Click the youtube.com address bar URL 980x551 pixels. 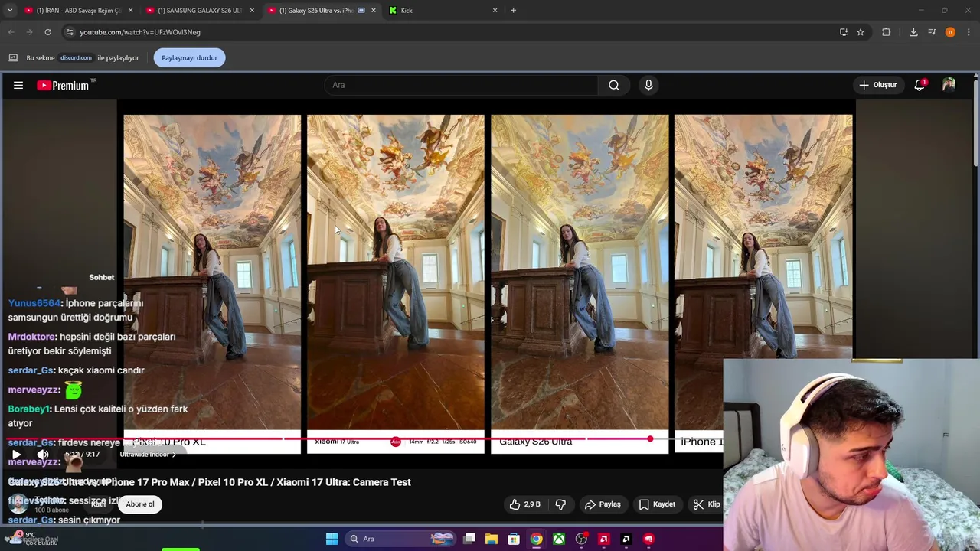(140, 32)
